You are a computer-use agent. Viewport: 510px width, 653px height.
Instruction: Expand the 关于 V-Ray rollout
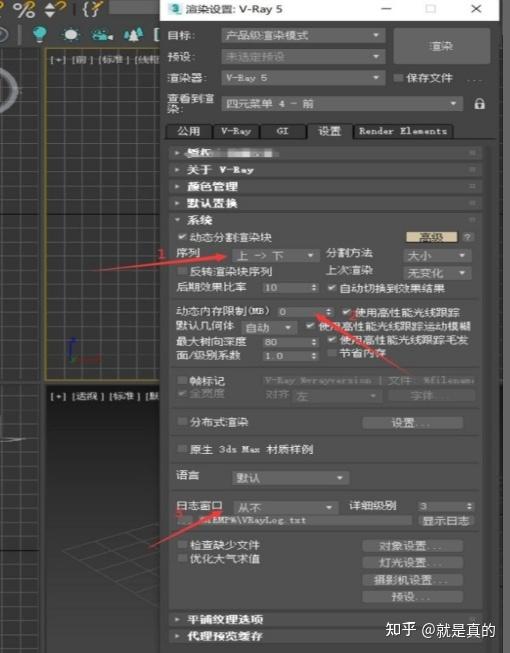[x=326, y=169]
